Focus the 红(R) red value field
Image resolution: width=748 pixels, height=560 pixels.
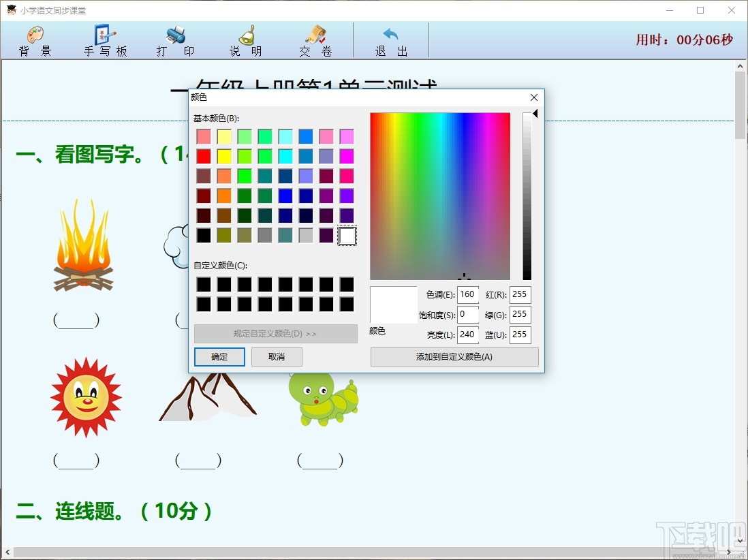click(x=520, y=295)
